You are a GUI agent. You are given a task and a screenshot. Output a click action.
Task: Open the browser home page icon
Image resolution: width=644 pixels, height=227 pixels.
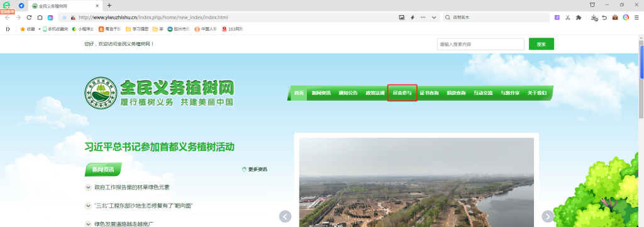(40, 18)
